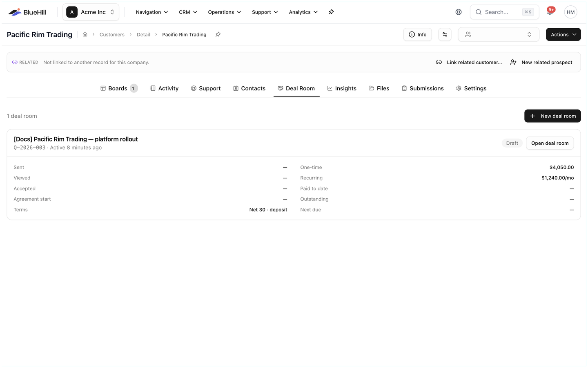
Task: Open the Insights tab
Action: tap(342, 88)
